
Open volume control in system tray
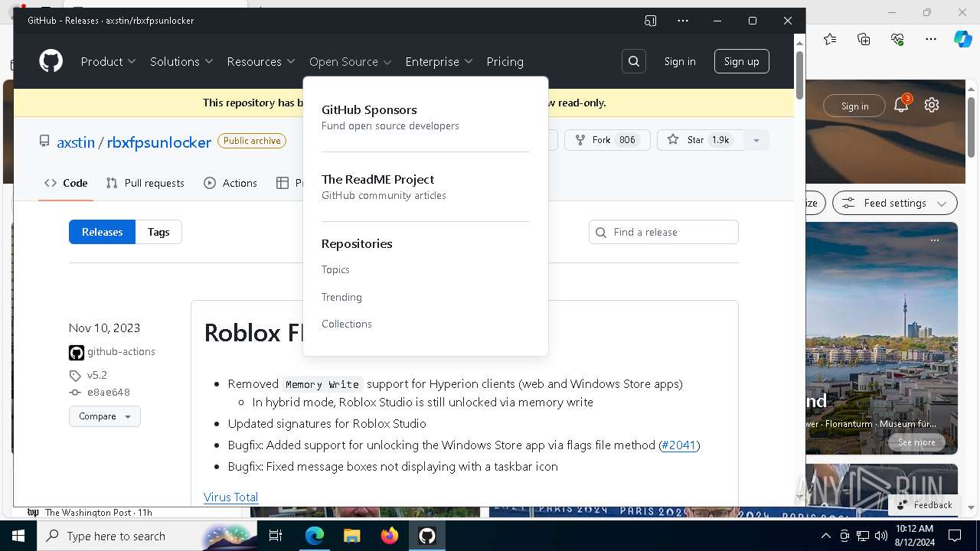pyautogui.click(x=880, y=536)
